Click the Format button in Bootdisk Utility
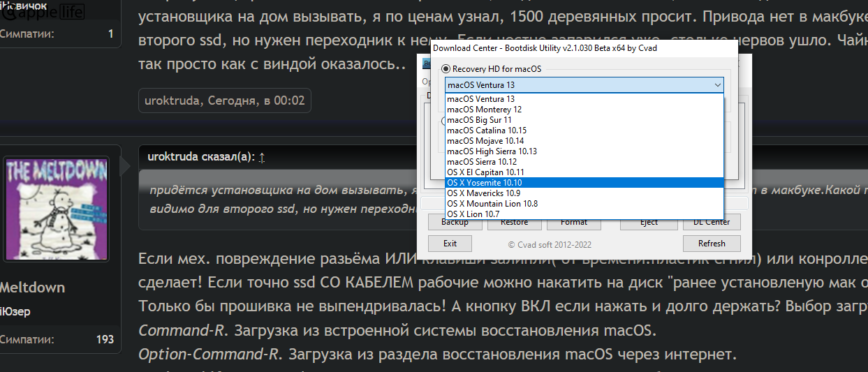The image size is (868, 372). tap(573, 223)
